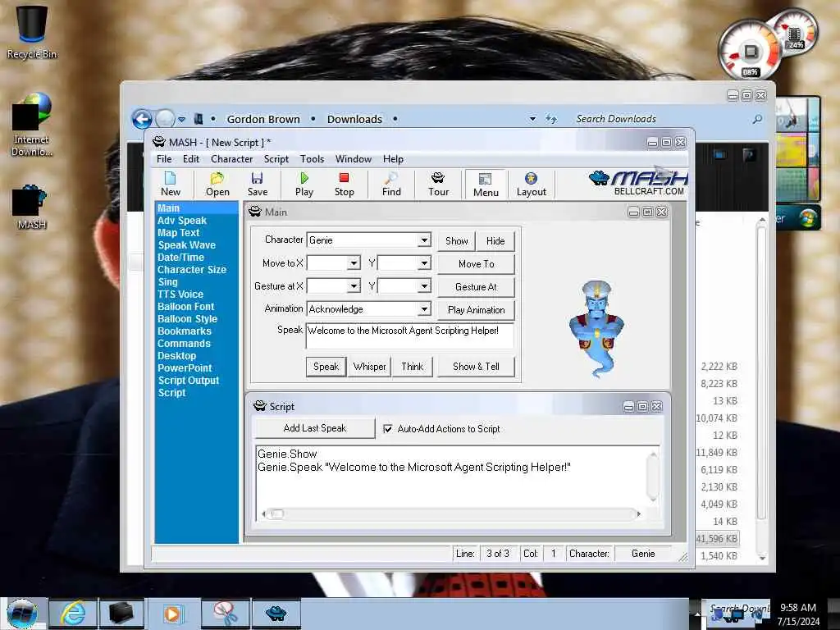Click the Whisper button

tap(369, 367)
